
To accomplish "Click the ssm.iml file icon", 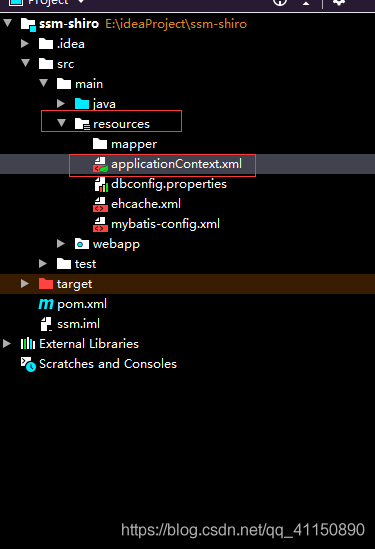I will (46, 324).
